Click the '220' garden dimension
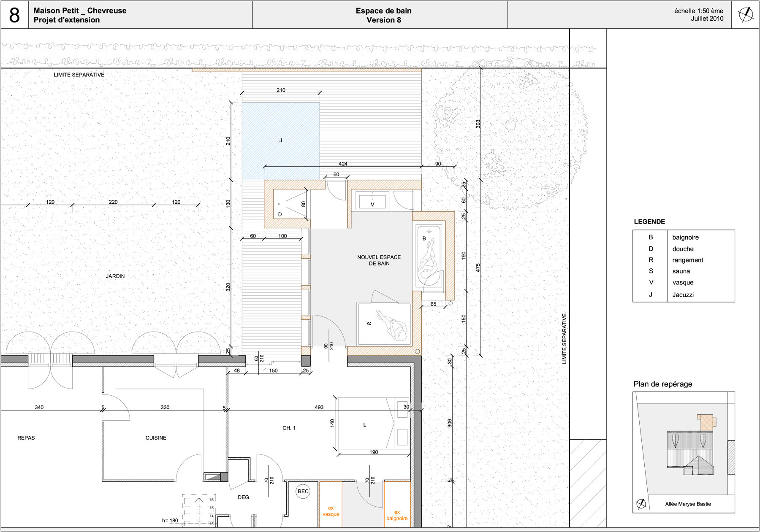The height and width of the screenshot is (532, 760). pyautogui.click(x=113, y=202)
